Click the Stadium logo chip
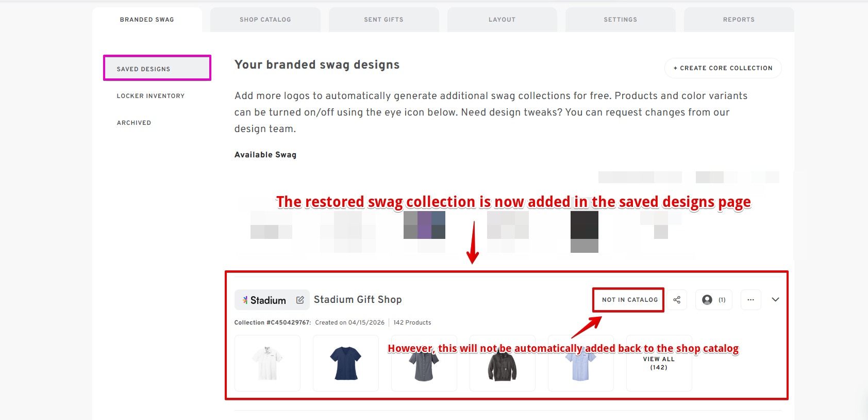868x420 pixels. click(x=264, y=300)
